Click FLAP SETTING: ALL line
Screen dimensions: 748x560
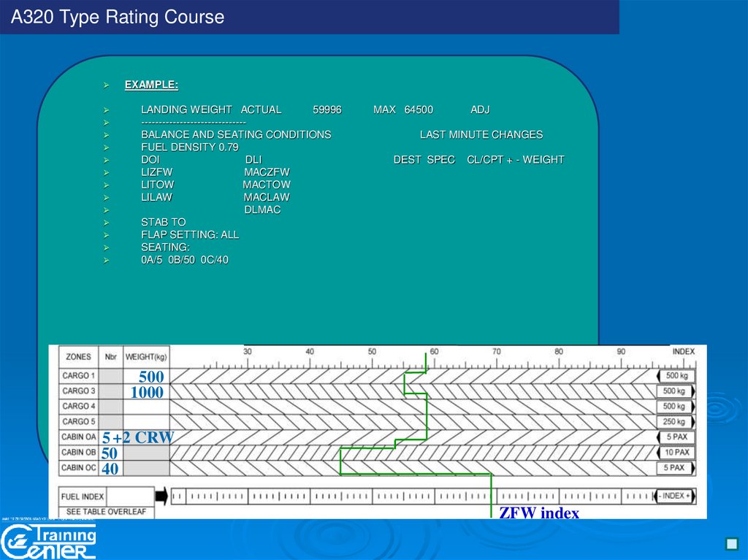pyautogui.click(x=190, y=234)
